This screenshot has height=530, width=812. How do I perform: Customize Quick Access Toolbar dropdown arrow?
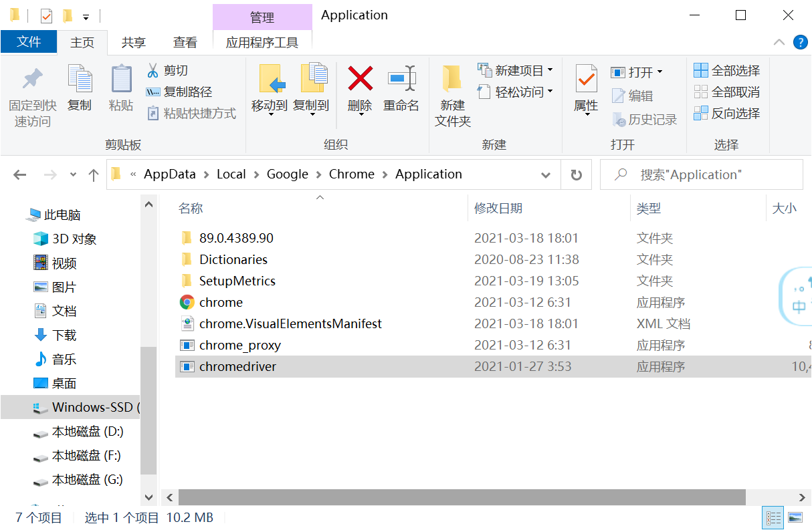pos(86,16)
